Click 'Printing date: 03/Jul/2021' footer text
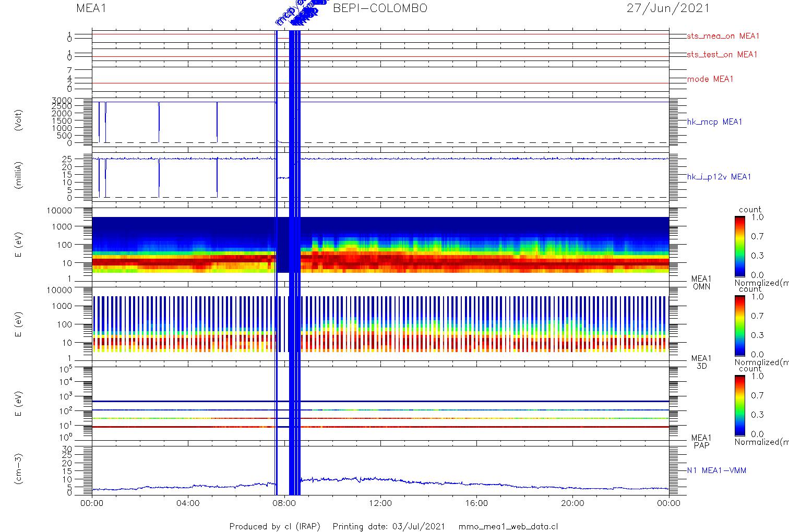 click(x=389, y=526)
